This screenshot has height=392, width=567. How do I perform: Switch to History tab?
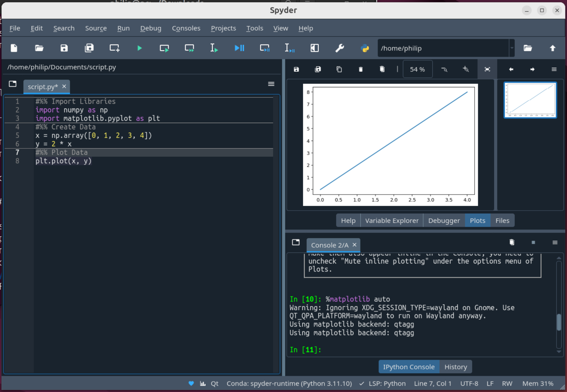point(456,367)
